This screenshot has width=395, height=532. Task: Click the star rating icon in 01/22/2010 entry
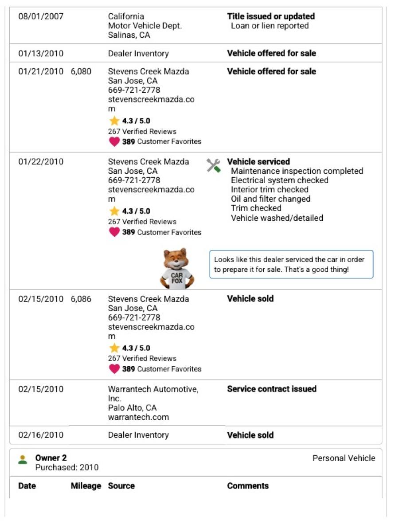(114, 211)
